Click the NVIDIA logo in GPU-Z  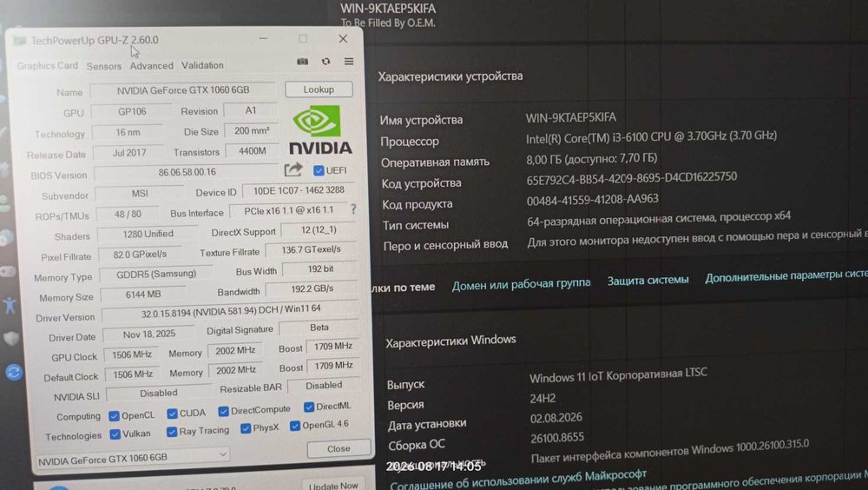click(320, 130)
